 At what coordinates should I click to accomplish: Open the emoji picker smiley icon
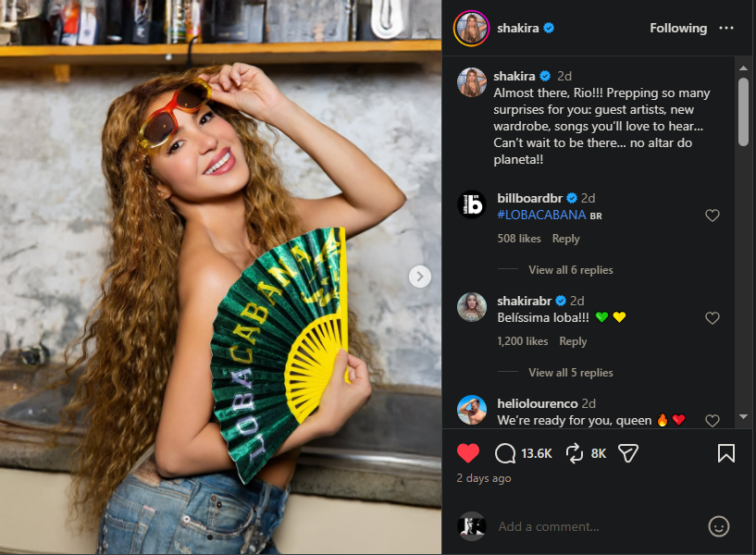[x=719, y=526]
